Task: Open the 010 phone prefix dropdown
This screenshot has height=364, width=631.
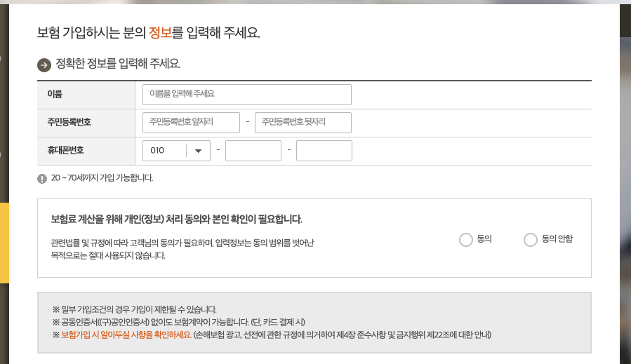Action: (176, 151)
